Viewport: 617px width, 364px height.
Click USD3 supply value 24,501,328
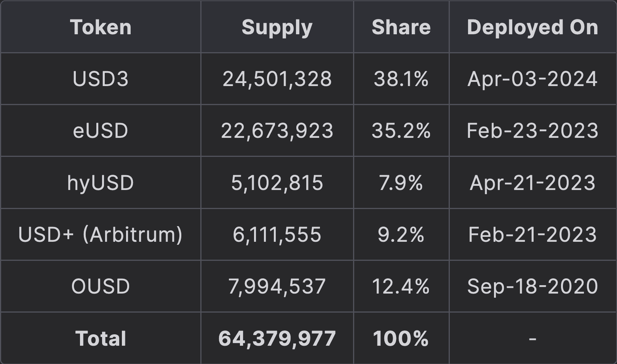click(277, 79)
